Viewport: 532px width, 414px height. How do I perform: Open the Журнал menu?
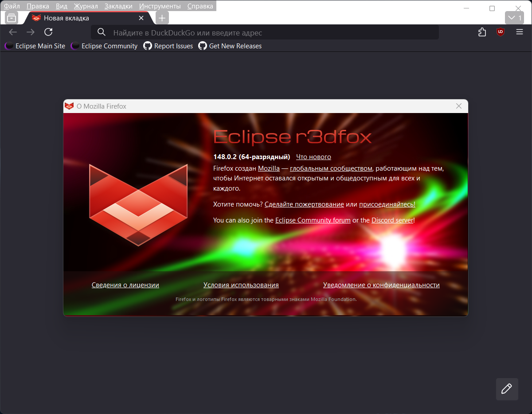[86, 6]
